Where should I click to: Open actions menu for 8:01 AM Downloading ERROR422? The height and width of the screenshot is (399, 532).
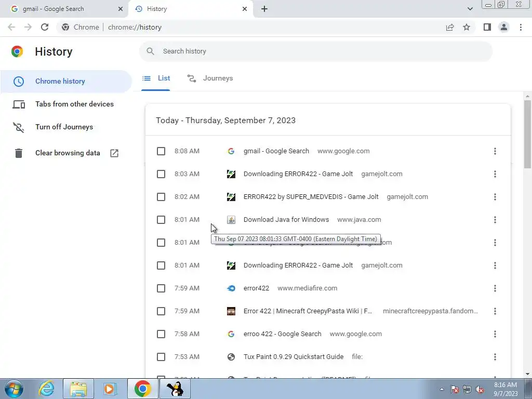(x=495, y=265)
